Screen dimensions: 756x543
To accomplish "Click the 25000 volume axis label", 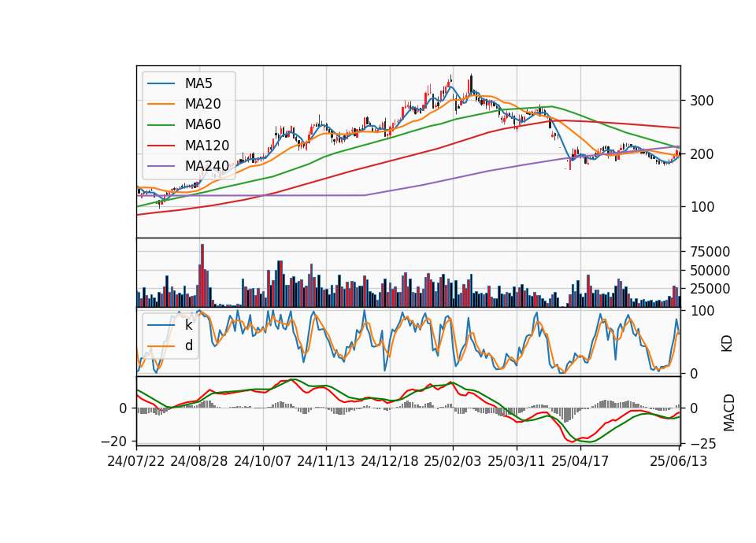I will [710, 289].
